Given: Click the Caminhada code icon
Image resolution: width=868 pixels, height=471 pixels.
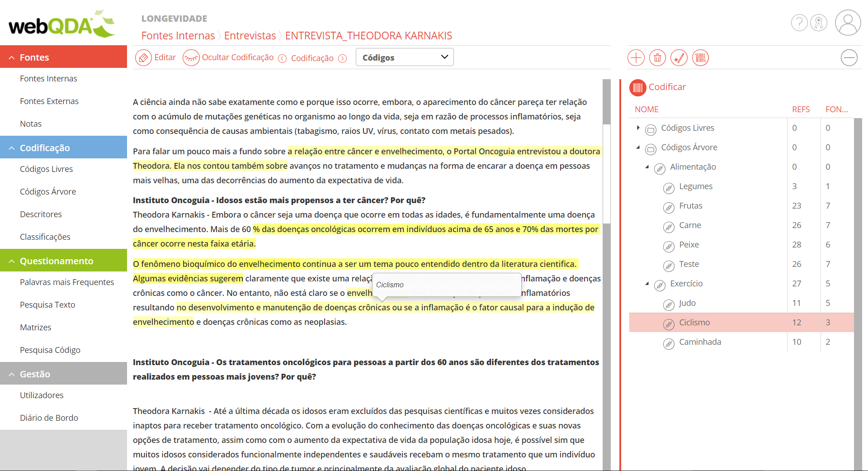Looking at the screenshot, I should point(669,344).
